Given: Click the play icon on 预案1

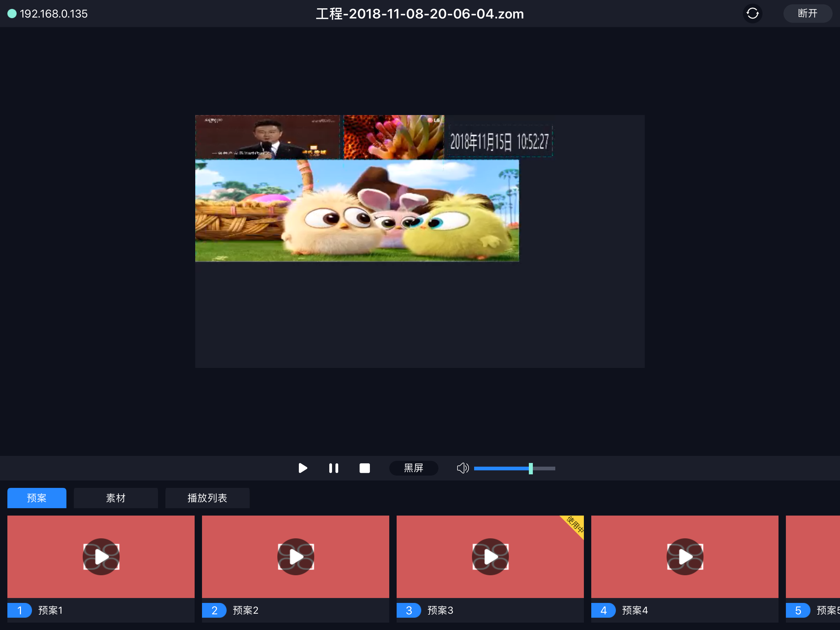Looking at the screenshot, I should pyautogui.click(x=101, y=557).
